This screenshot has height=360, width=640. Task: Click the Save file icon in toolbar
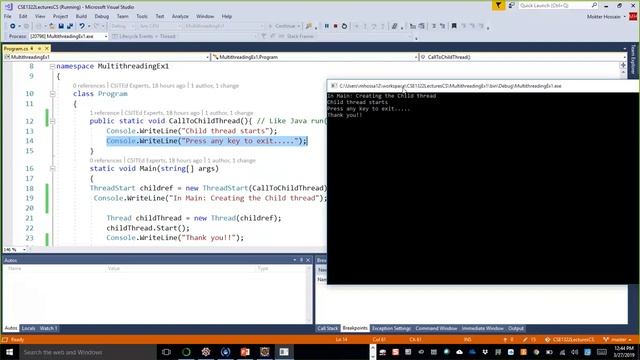tap(61, 26)
